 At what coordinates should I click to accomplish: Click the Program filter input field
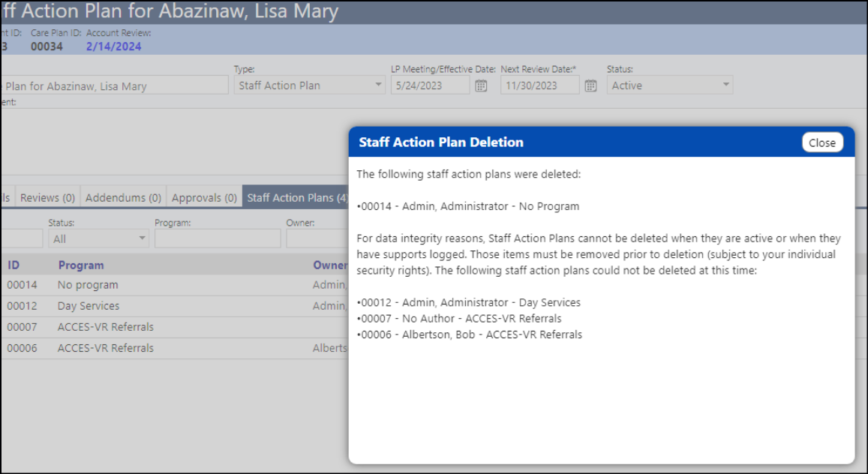coord(218,239)
